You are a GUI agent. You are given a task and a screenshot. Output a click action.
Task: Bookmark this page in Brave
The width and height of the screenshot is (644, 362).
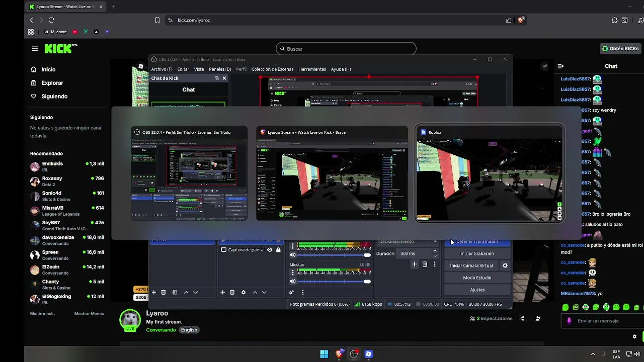coord(157,20)
